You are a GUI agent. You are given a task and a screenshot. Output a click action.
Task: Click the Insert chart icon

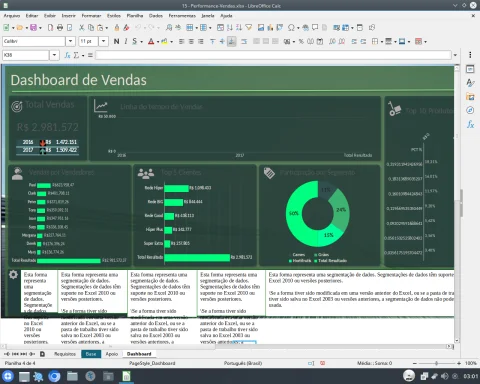pos(270,28)
